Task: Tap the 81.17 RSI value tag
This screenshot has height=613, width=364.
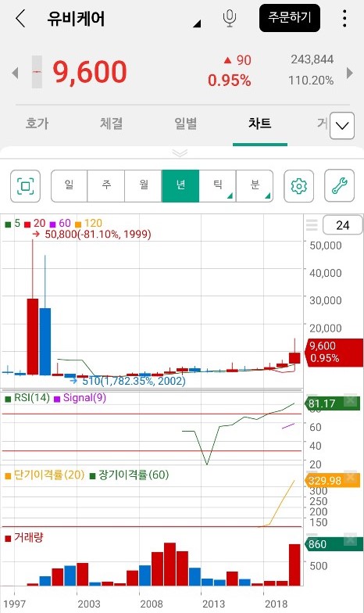Action: pos(333,403)
